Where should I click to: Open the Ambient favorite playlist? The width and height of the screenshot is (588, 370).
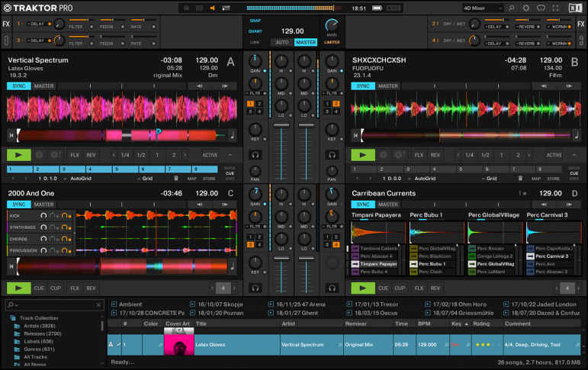point(130,304)
